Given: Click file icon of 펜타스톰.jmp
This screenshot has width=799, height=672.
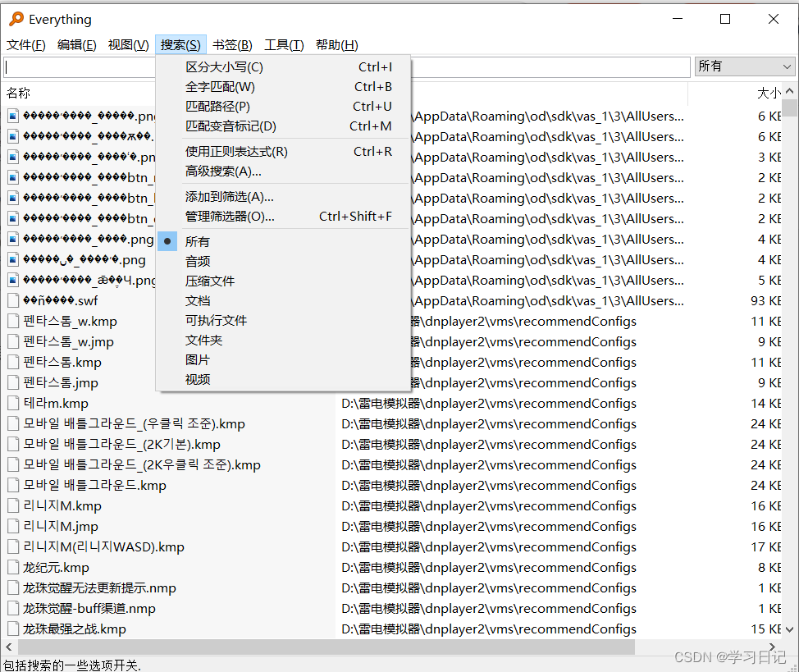Looking at the screenshot, I should [x=13, y=382].
